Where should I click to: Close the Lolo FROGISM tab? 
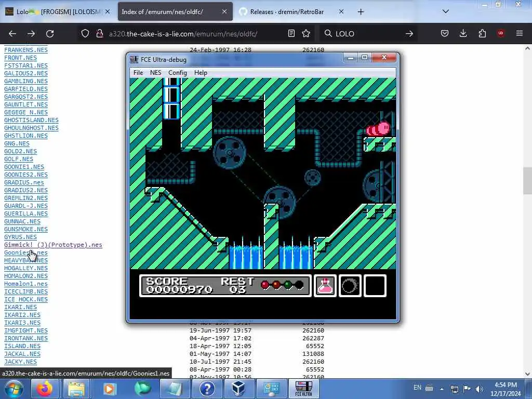(108, 11)
